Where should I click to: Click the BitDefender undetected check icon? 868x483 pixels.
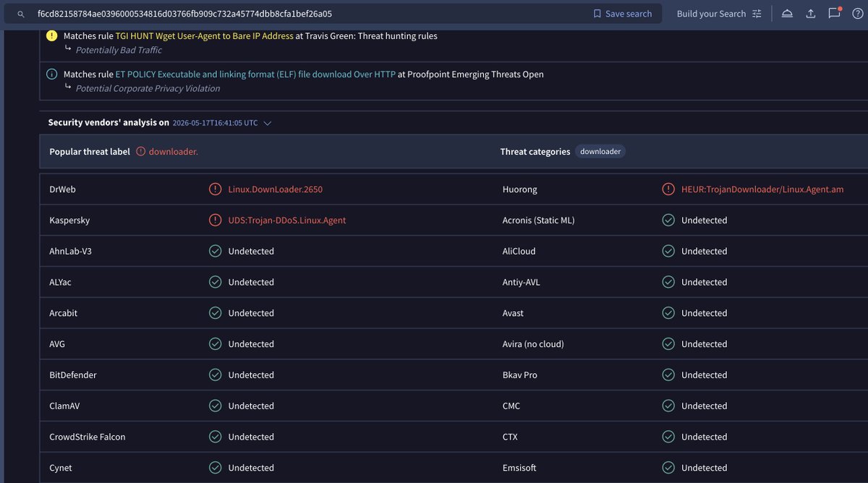[x=215, y=375]
